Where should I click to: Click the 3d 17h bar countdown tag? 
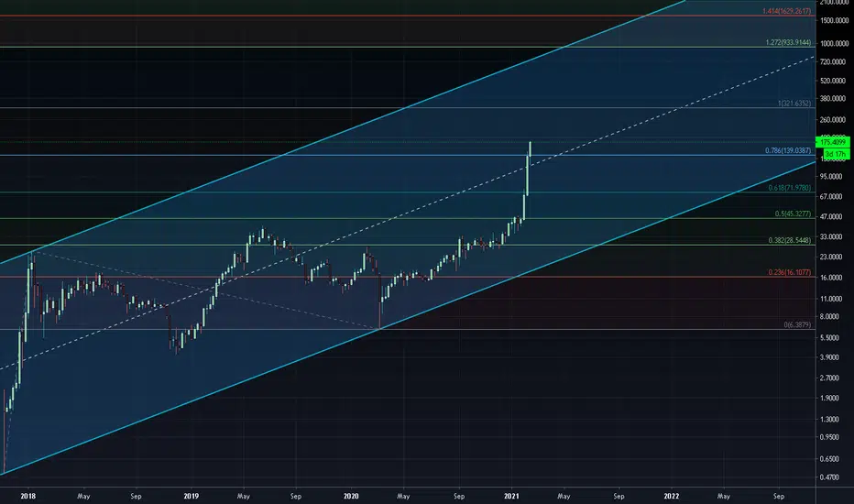click(836, 154)
